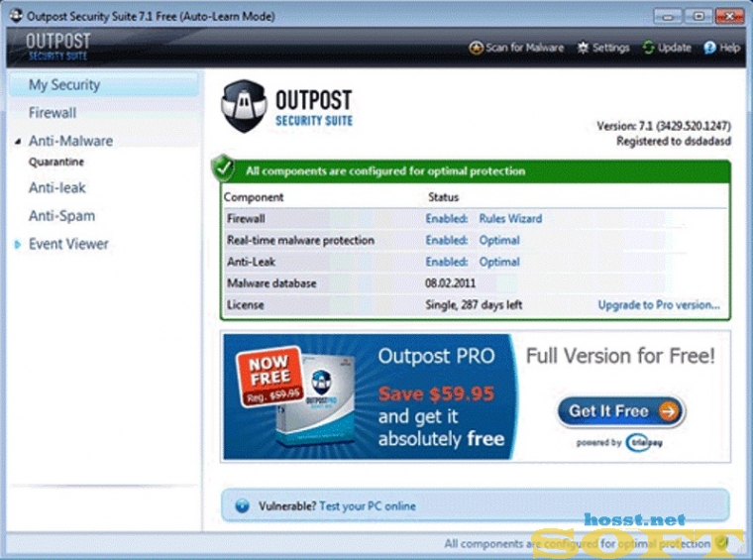Open the Rules Wizard link
Image resolution: width=753 pixels, height=560 pixels.
(x=510, y=218)
